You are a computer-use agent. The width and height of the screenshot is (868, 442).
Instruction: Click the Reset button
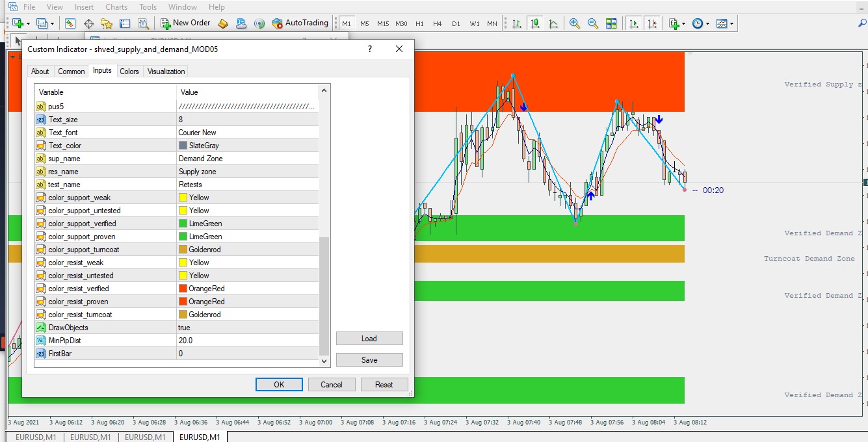pos(384,384)
